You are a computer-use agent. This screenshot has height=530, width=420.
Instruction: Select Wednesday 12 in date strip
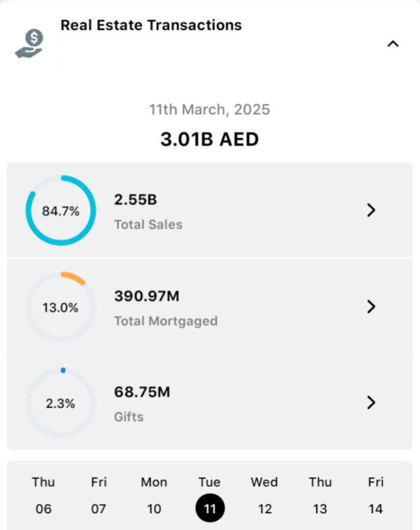point(265,496)
